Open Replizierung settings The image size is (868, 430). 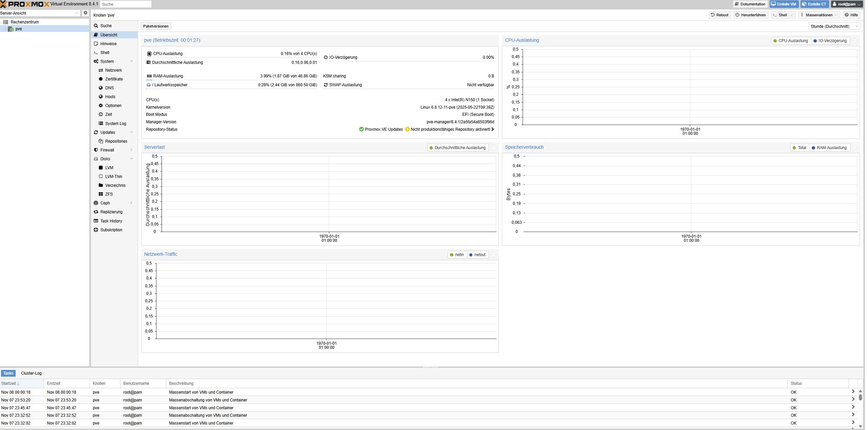pos(111,212)
